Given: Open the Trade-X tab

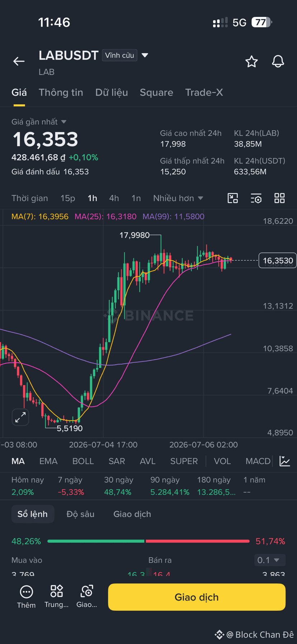Looking at the screenshot, I should (204, 93).
